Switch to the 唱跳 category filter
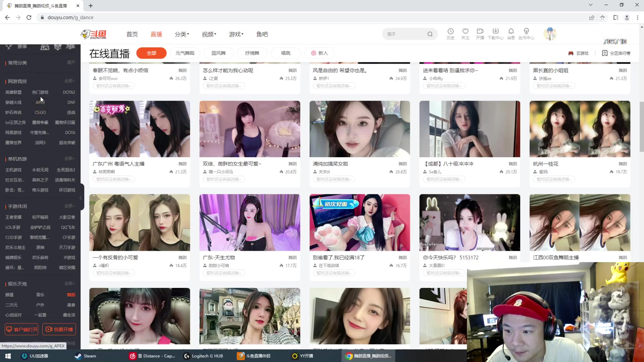Screen dimensions: 644x362 tap(285, 53)
